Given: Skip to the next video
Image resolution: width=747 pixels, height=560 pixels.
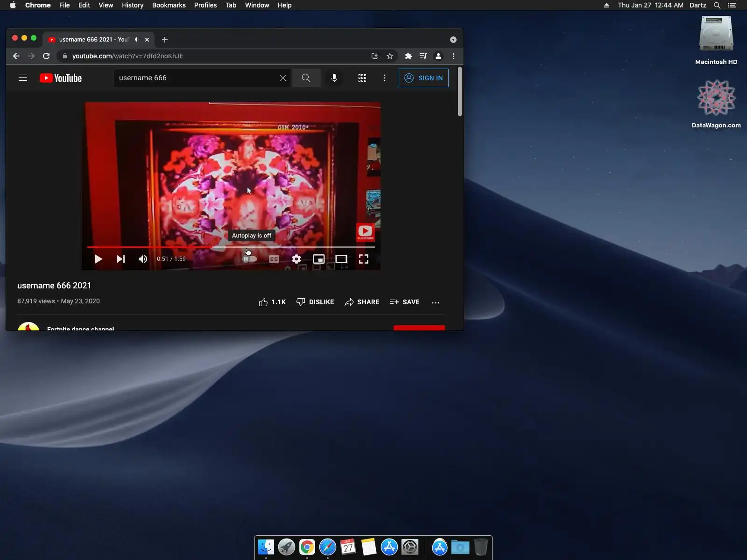Looking at the screenshot, I should tap(121, 259).
